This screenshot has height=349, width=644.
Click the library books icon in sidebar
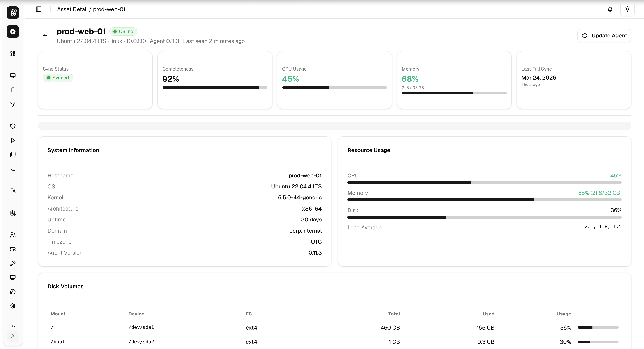(x=12, y=191)
